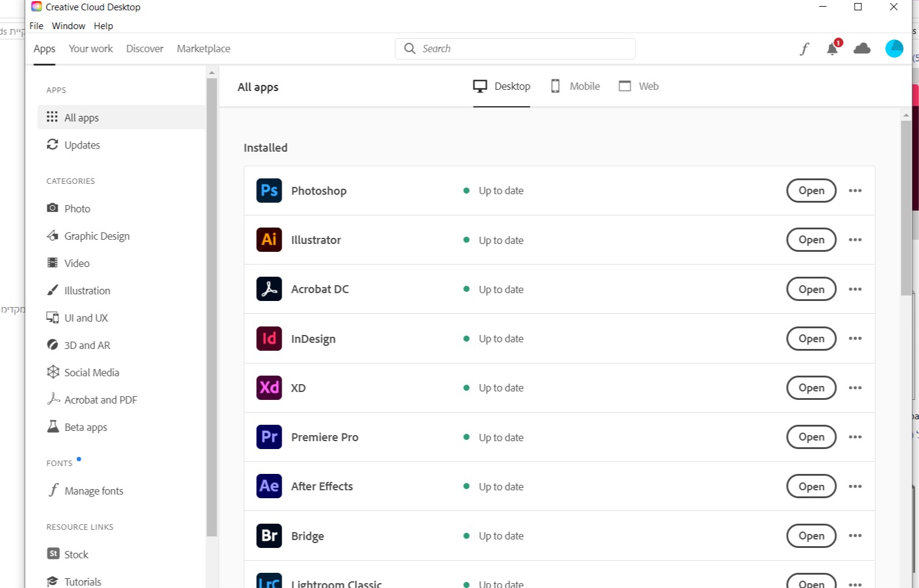Launch After Effects via Open button

click(x=811, y=487)
